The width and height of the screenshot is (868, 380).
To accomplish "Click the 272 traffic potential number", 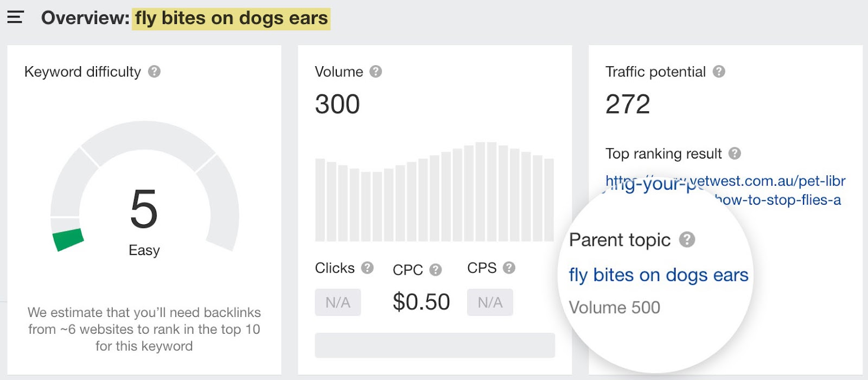I will pos(627,104).
